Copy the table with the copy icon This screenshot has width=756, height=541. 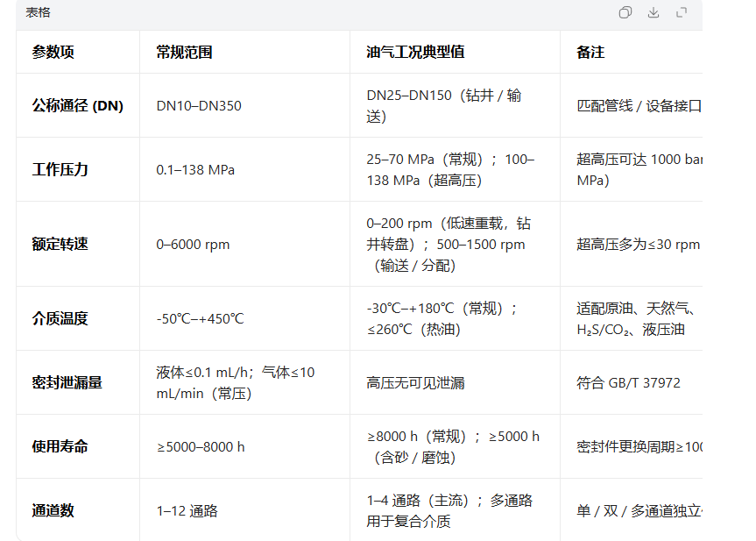[625, 12]
